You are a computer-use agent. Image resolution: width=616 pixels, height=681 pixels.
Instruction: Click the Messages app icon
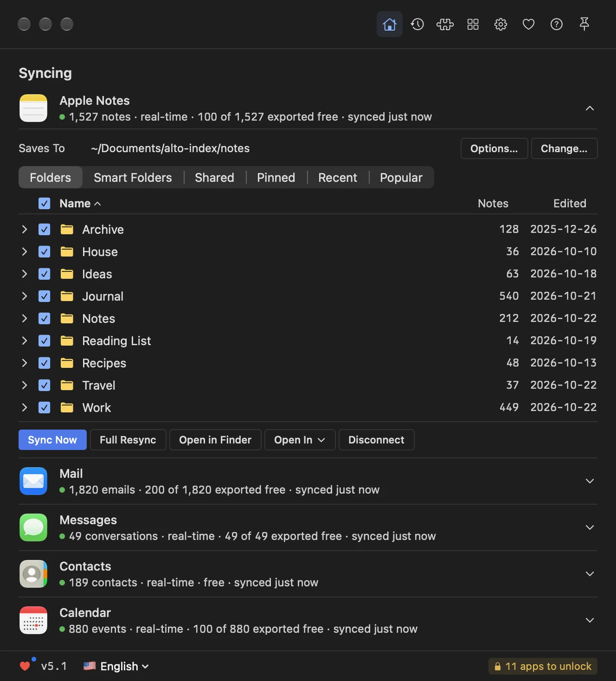pos(33,527)
